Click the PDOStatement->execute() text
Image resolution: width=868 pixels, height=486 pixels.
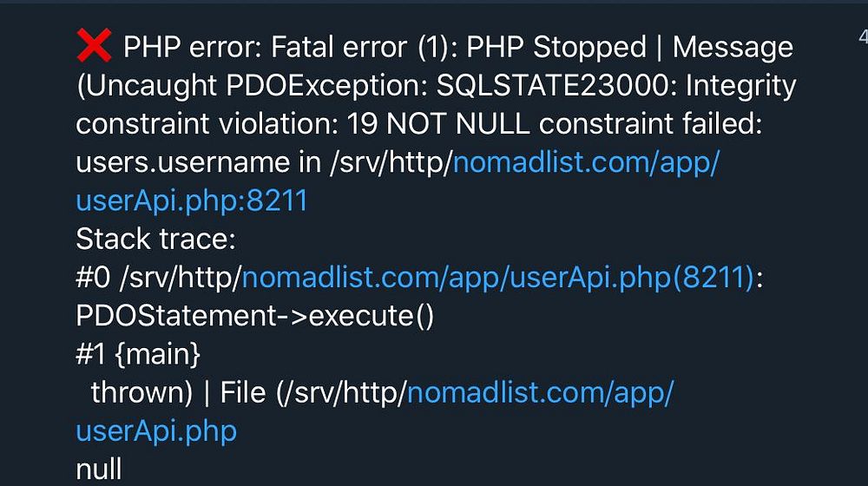pyautogui.click(x=254, y=316)
